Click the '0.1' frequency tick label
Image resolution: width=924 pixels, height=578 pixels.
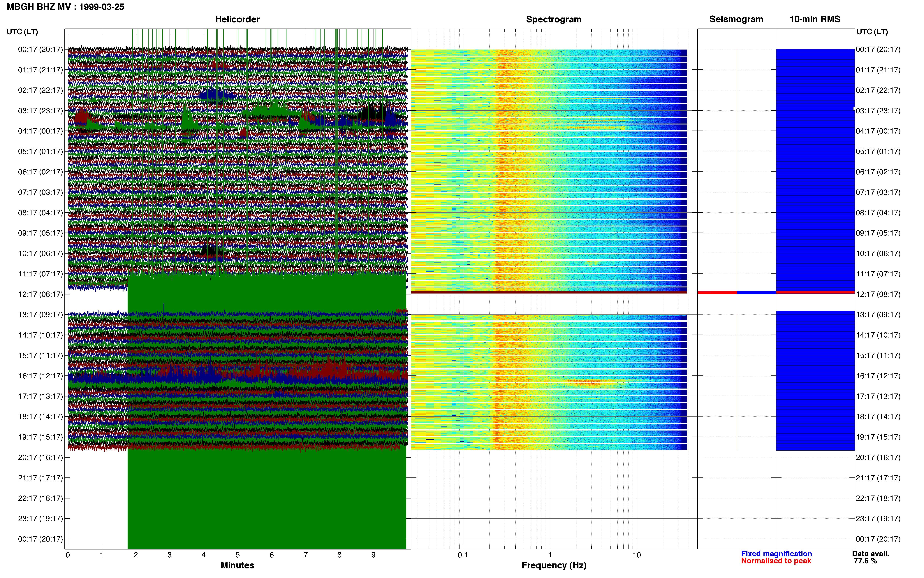[x=463, y=555]
